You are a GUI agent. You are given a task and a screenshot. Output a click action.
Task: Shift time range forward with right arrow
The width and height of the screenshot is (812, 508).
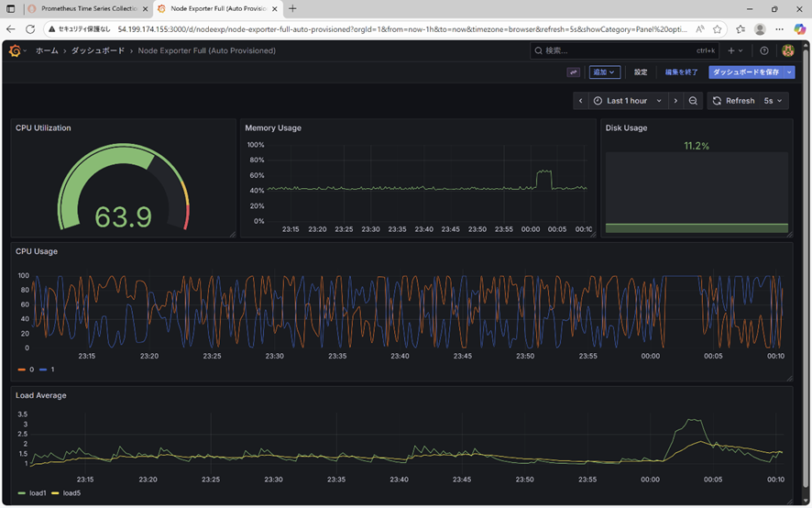[675, 101]
